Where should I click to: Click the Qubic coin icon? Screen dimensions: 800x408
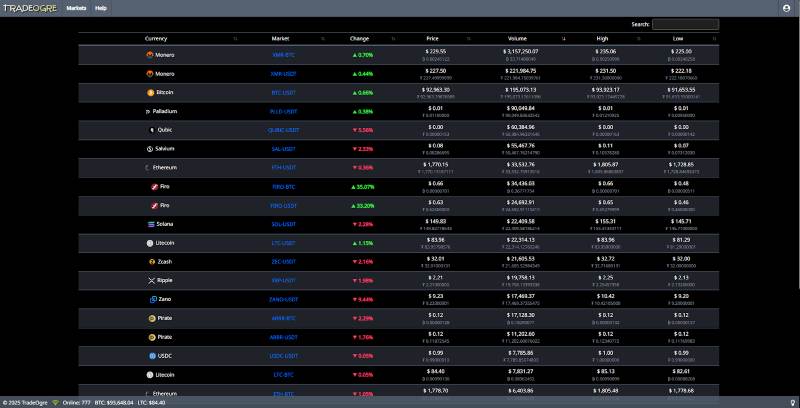click(x=151, y=130)
